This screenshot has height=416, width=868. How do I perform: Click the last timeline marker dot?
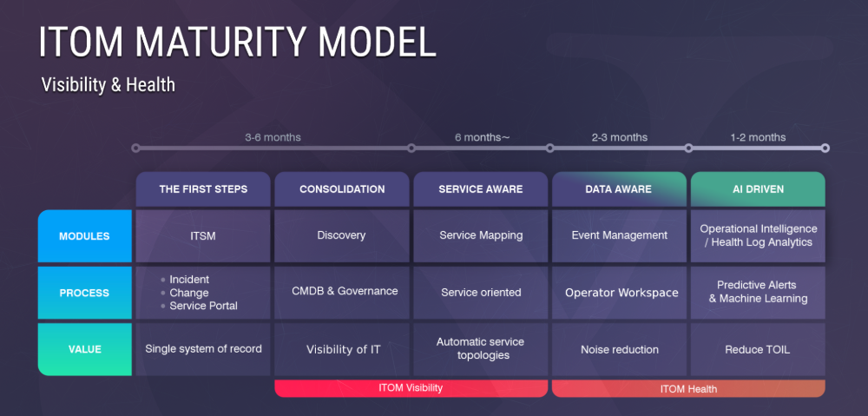[x=825, y=148]
